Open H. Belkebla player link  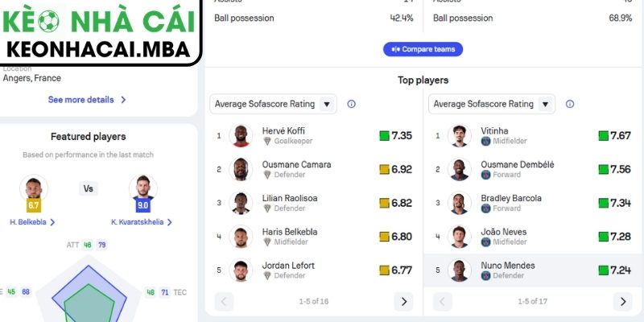[x=34, y=222]
